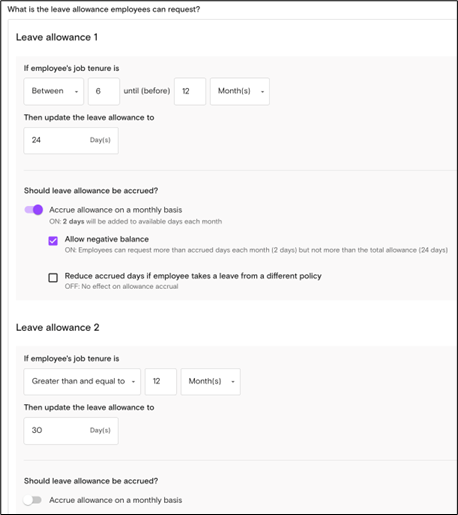Expand Month(s) dropdown in Leave allowance 2
This screenshot has width=458, height=515.
tap(211, 381)
